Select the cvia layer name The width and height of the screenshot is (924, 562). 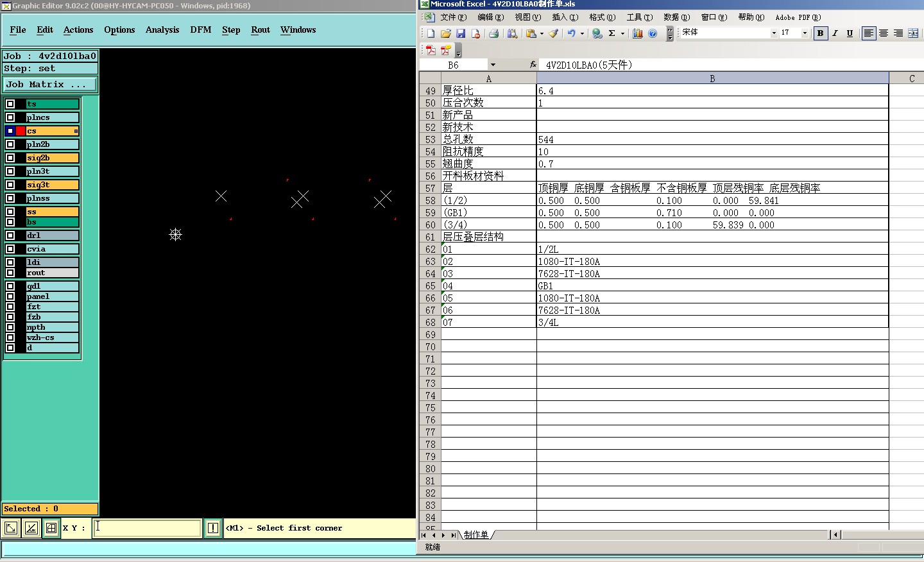pyautogui.click(x=53, y=249)
